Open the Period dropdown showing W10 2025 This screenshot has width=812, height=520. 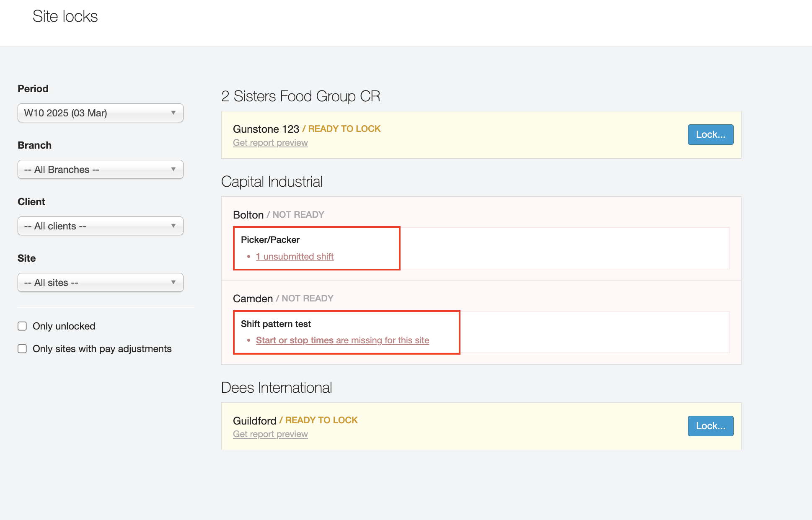[100, 113]
